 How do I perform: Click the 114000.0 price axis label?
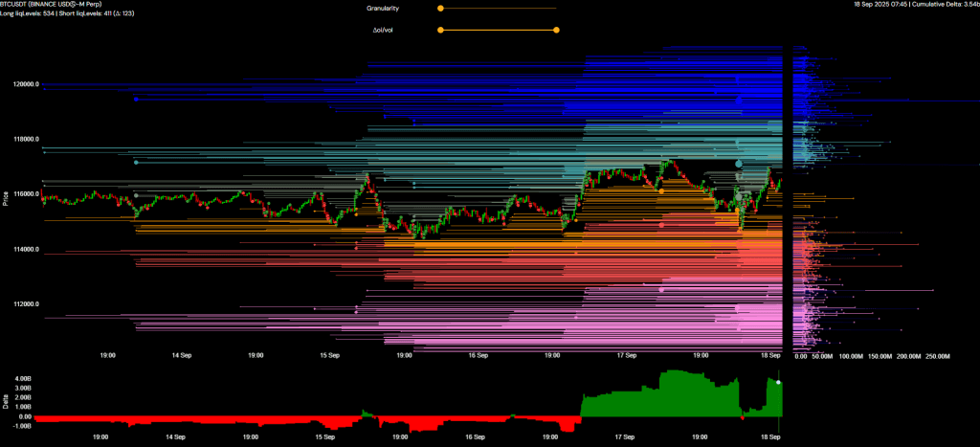tap(26, 250)
